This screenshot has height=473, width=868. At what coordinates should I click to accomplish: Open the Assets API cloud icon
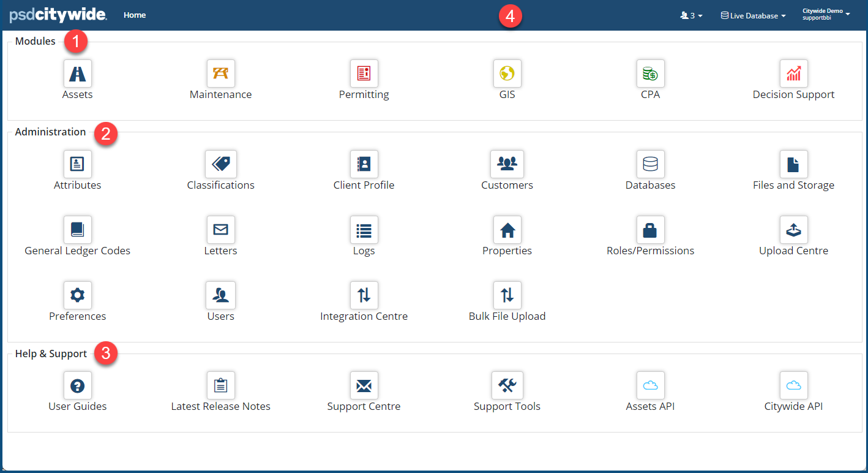click(x=651, y=385)
